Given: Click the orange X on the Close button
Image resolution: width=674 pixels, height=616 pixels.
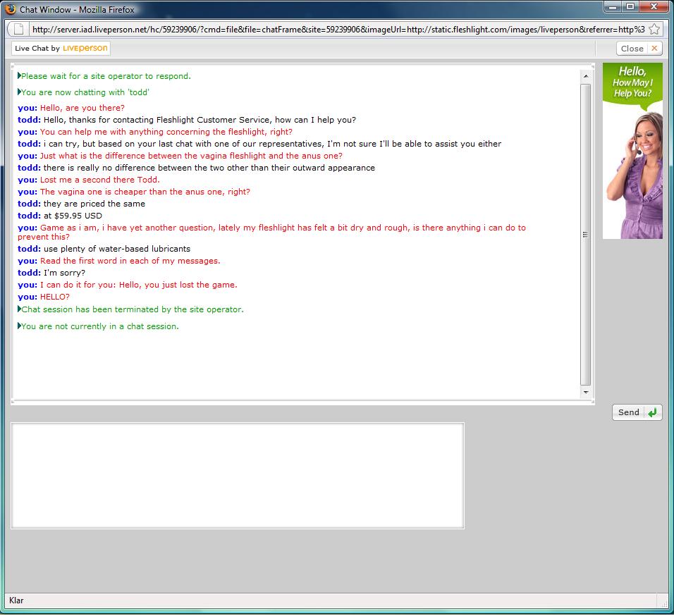Looking at the screenshot, I should click(x=654, y=49).
